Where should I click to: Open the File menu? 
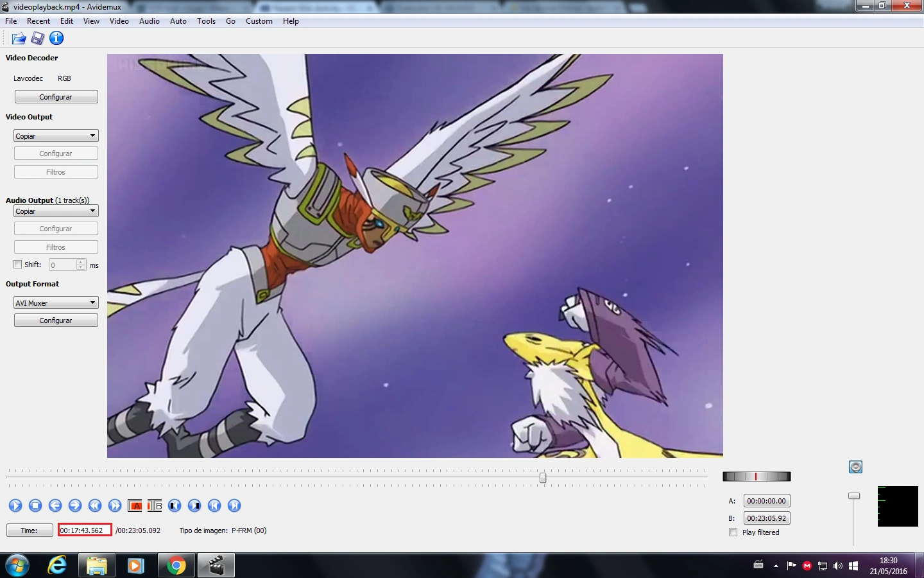pyautogui.click(x=11, y=21)
